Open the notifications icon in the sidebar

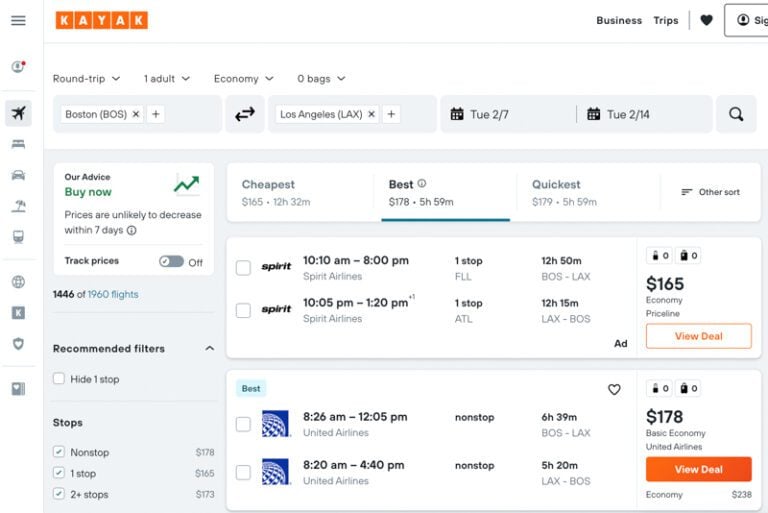19,66
